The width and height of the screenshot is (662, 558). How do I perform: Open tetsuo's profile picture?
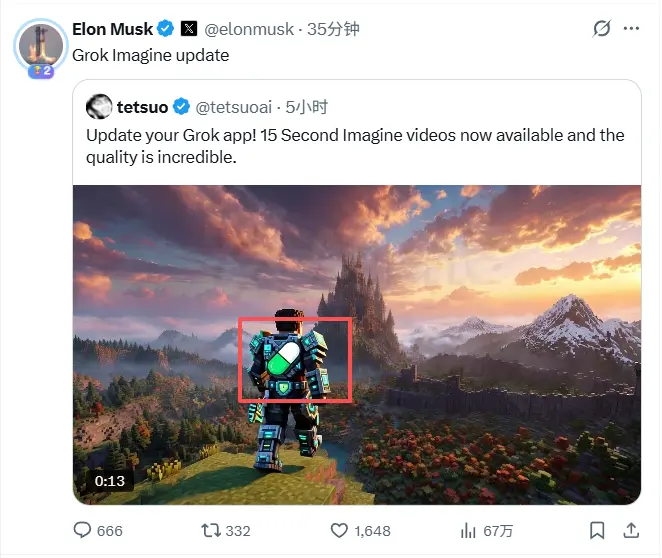click(99, 107)
